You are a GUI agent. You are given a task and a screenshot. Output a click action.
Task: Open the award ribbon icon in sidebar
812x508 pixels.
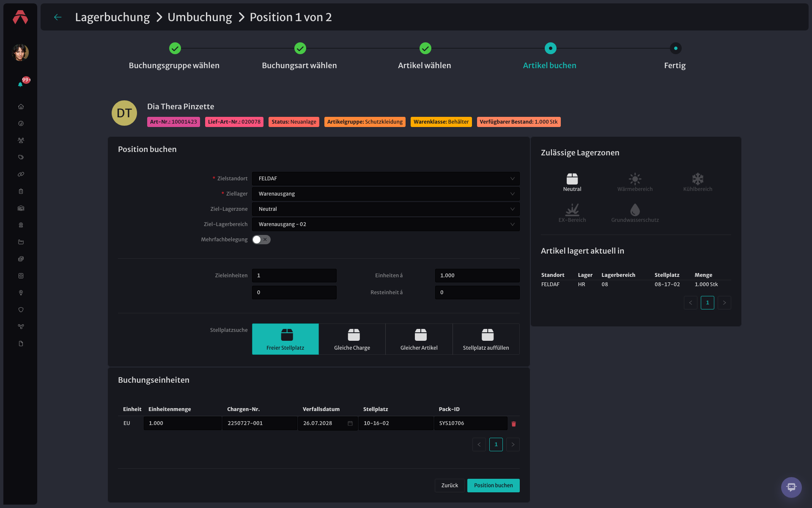tap(21, 225)
